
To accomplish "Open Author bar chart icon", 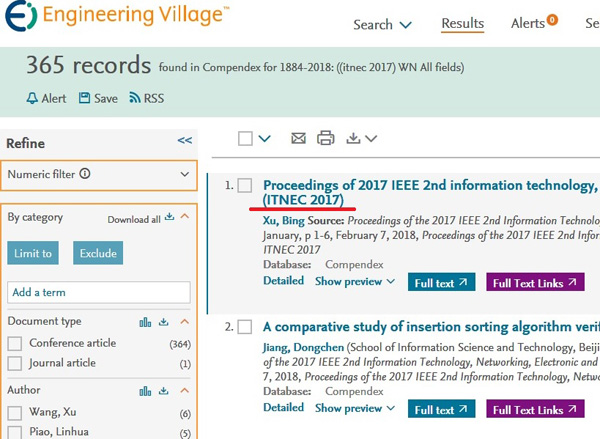I will click(x=145, y=391).
